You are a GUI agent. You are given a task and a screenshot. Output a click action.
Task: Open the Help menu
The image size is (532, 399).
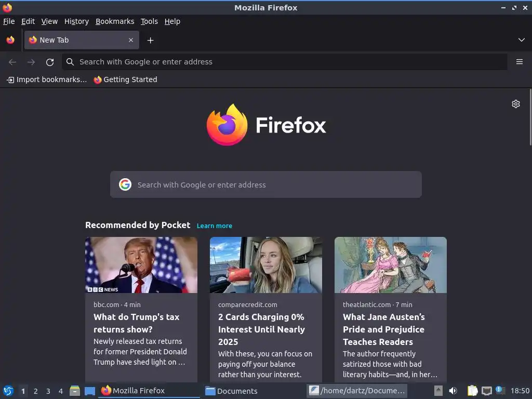tap(172, 21)
